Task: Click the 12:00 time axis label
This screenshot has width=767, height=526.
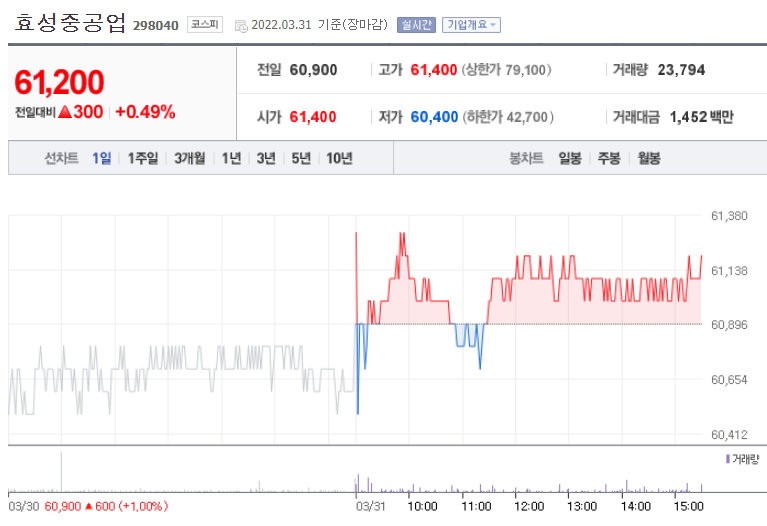Action: coord(529,506)
